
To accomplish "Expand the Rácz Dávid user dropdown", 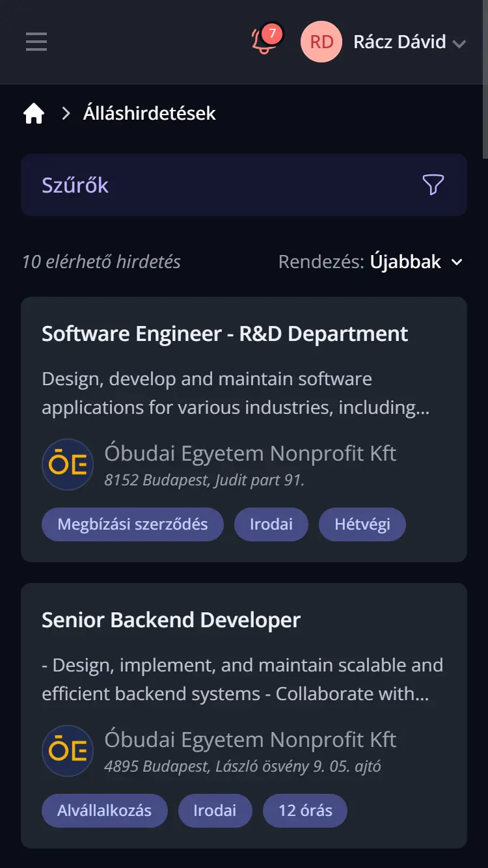I will [x=459, y=44].
